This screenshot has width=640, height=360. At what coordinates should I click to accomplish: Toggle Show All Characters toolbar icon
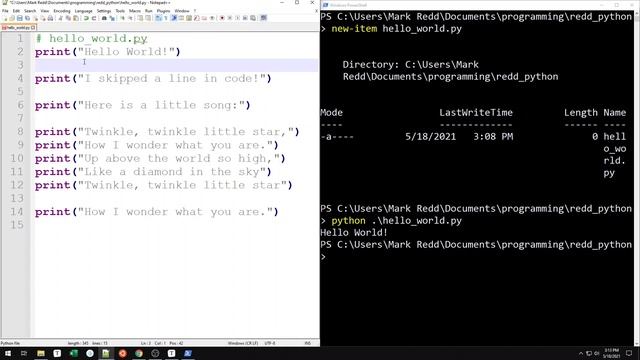[x=166, y=18]
